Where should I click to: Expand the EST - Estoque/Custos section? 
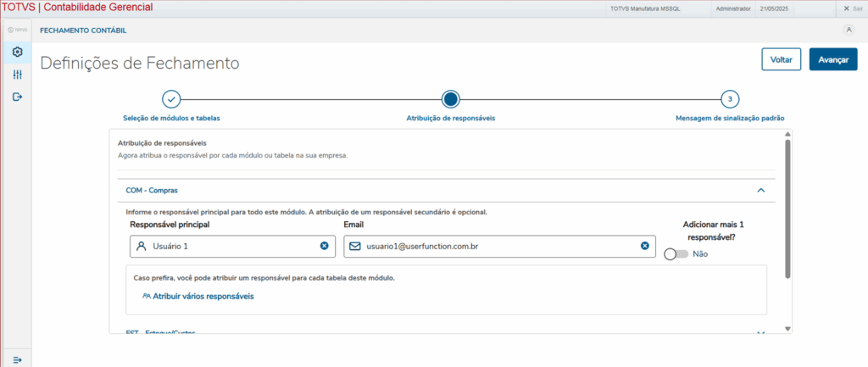pos(760,333)
